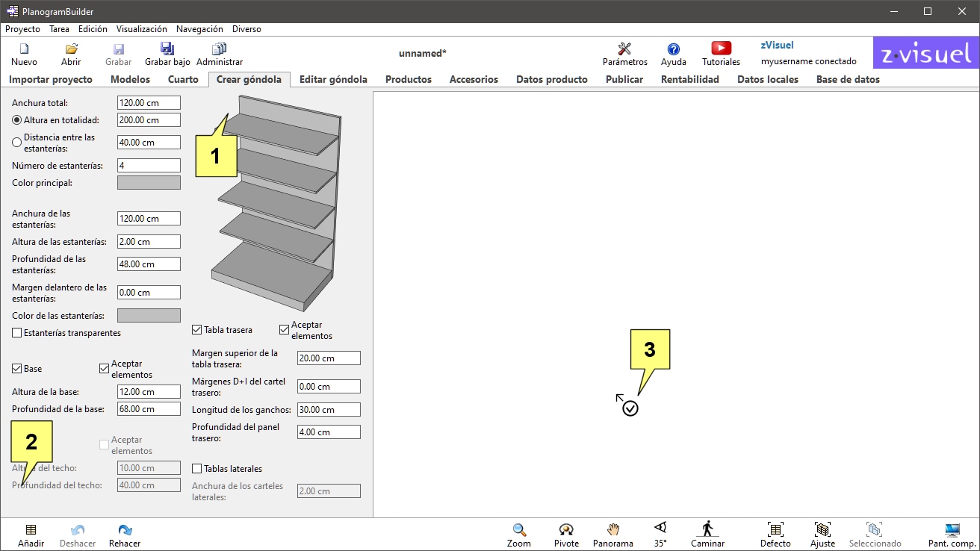Open the Visualización menu
This screenshot has height=551, width=980.
[x=142, y=29]
